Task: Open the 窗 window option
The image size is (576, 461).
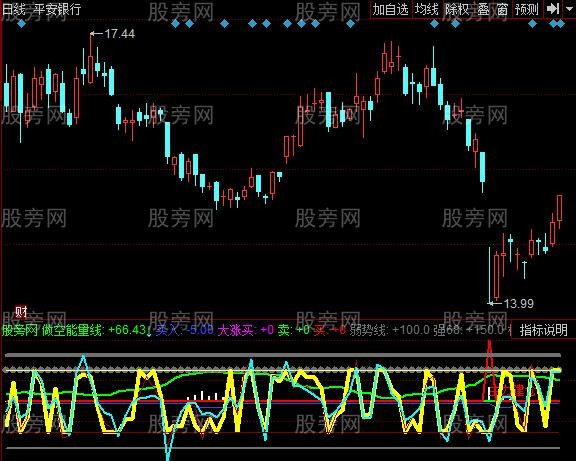Action: pyautogui.click(x=502, y=9)
